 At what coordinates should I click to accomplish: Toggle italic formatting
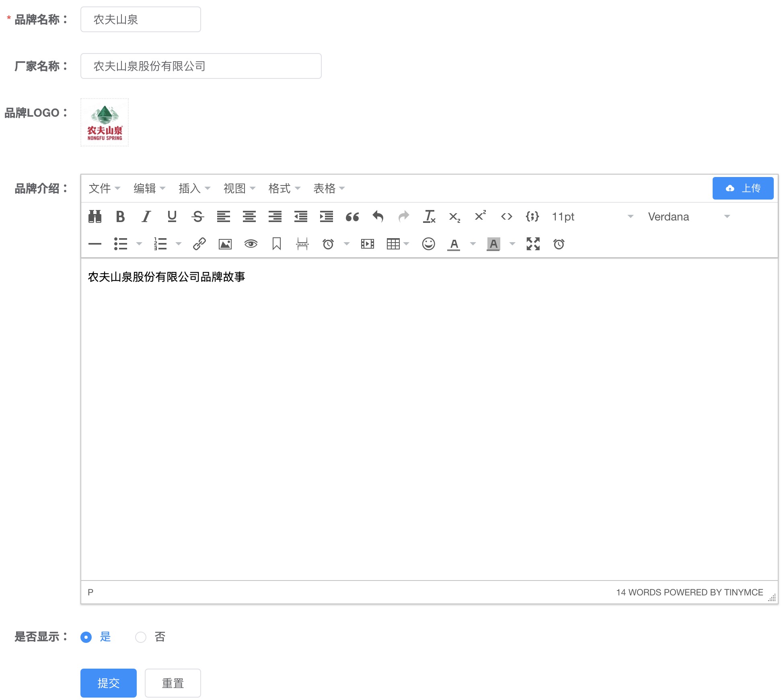click(146, 216)
